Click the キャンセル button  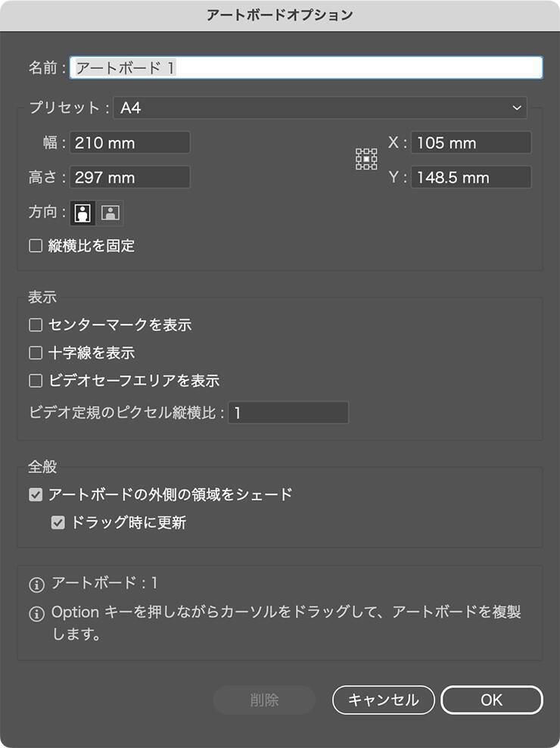pyautogui.click(x=383, y=700)
